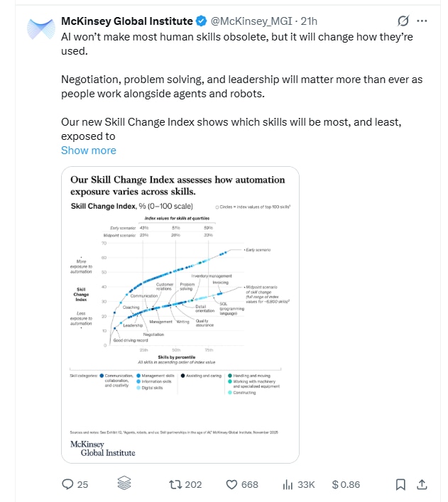448x502 pixels.
Task: Click the stacked layers icon beside replies
Action: [125, 484]
